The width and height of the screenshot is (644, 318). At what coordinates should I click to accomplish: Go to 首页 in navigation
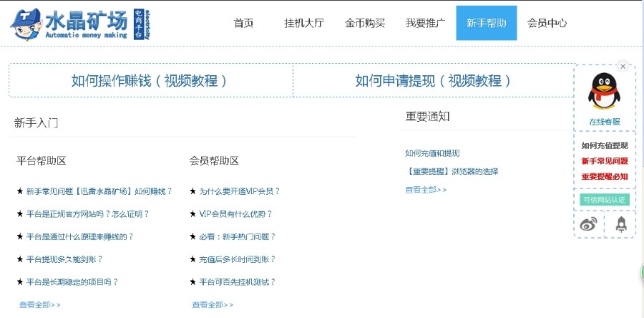(x=243, y=23)
